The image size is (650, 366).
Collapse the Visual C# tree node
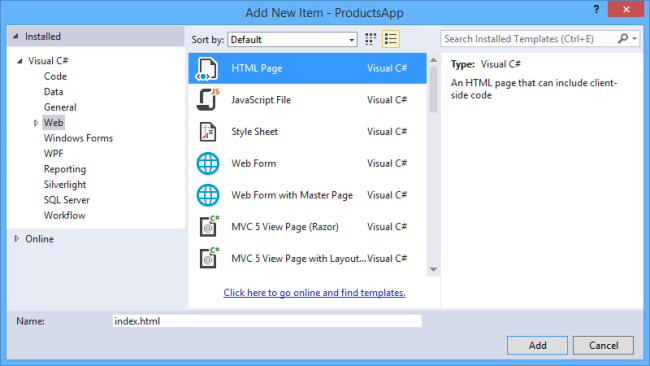[x=19, y=61]
